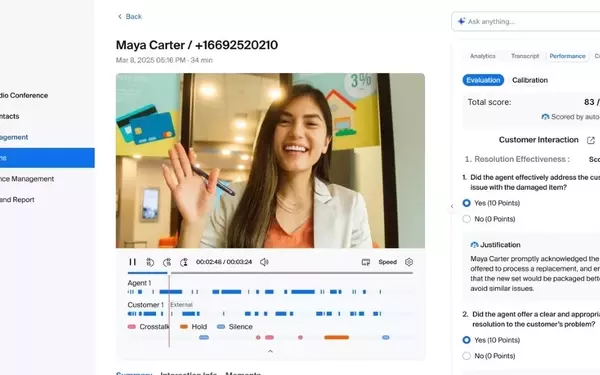Image resolution: width=600 pixels, height=375 pixels.
Task: Click the back chevron arrow icon
Action: 120,16
